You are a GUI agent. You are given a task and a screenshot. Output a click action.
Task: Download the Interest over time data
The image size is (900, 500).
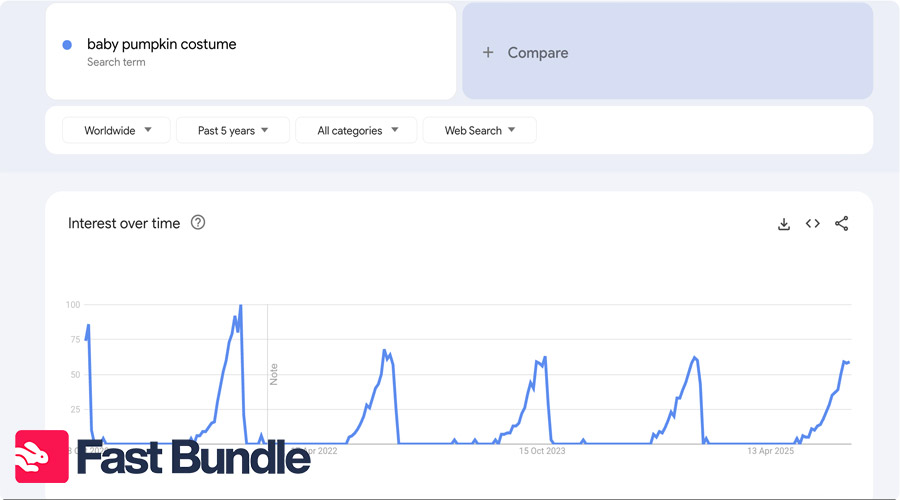click(784, 224)
